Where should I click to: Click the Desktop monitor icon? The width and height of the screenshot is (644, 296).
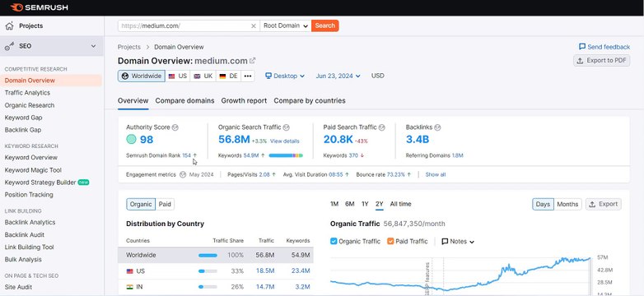pyautogui.click(x=268, y=76)
